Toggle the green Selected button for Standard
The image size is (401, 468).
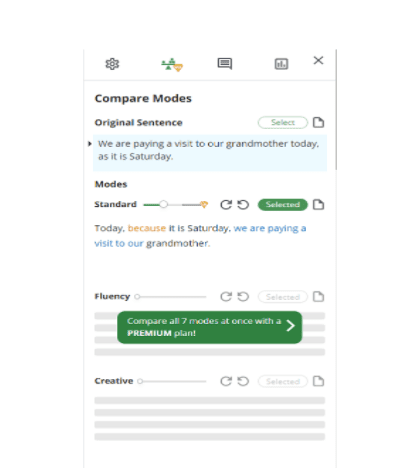283,204
